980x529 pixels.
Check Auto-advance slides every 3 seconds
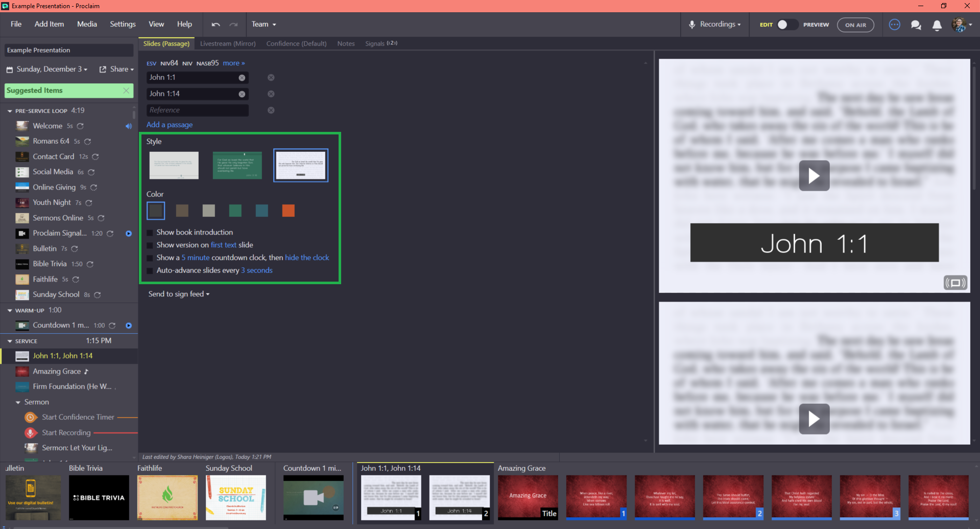coord(150,271)
